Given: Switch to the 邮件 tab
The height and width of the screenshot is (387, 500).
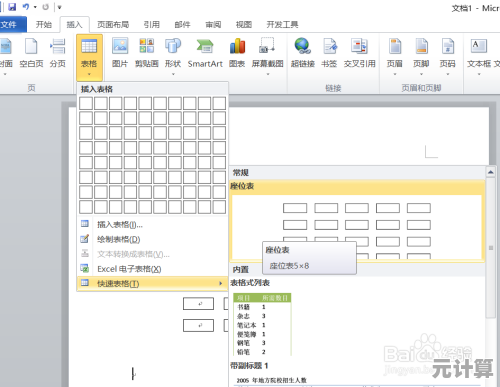Looking at the screenshot, I should coord(182,24).
